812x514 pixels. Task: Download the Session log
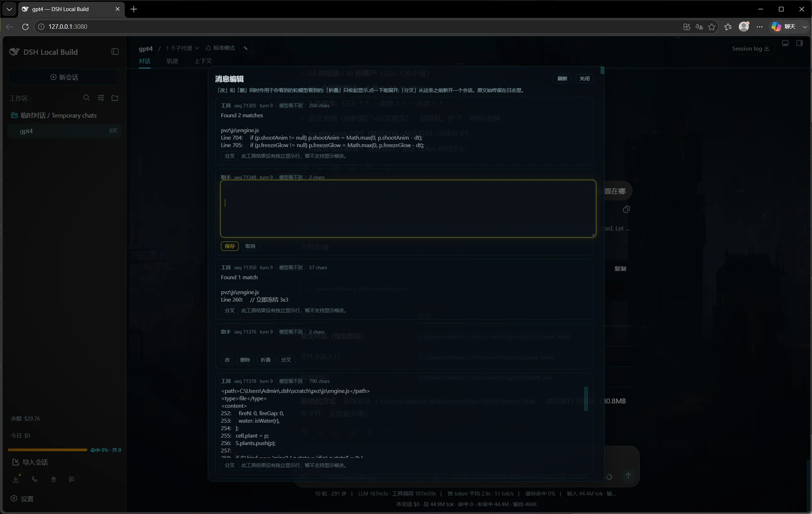point(751,49)
